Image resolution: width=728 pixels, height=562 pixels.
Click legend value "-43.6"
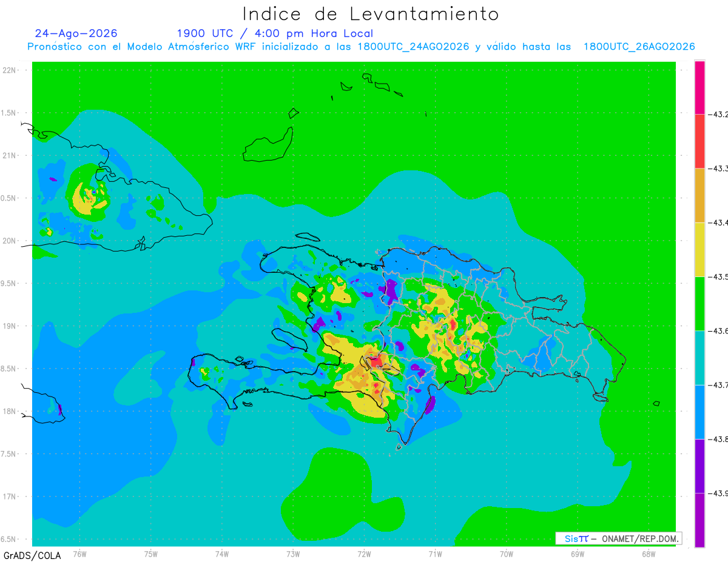[718, 330]
